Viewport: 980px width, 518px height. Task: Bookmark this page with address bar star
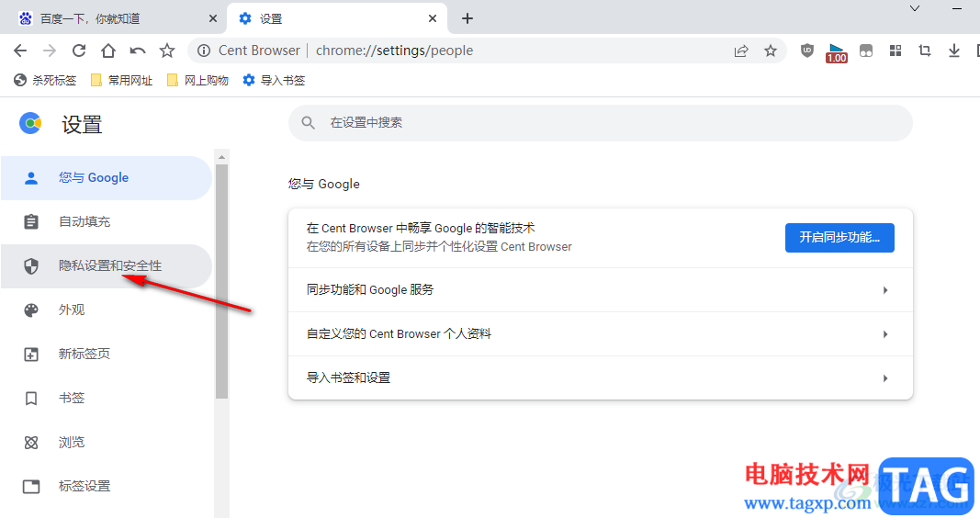771,51
